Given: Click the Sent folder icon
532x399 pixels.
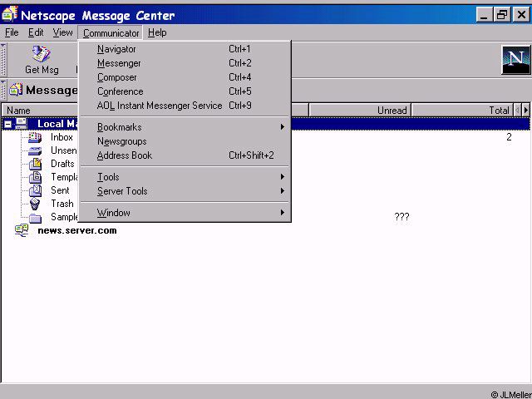Looking at the screenshot, I should [35, 190].
